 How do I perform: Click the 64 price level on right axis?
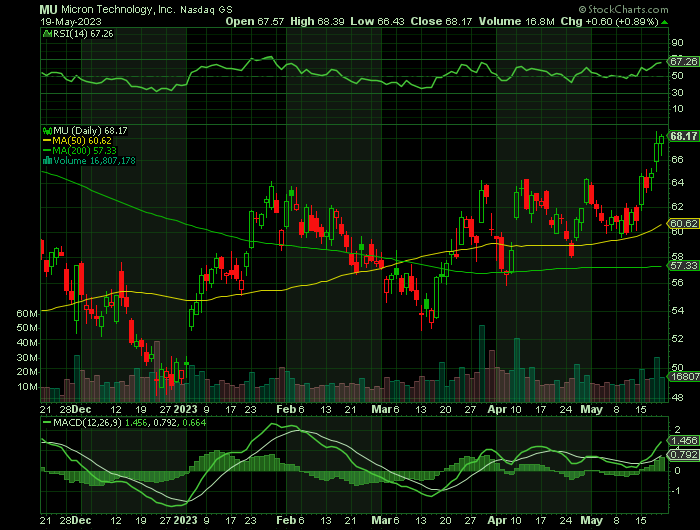(677, 182)
